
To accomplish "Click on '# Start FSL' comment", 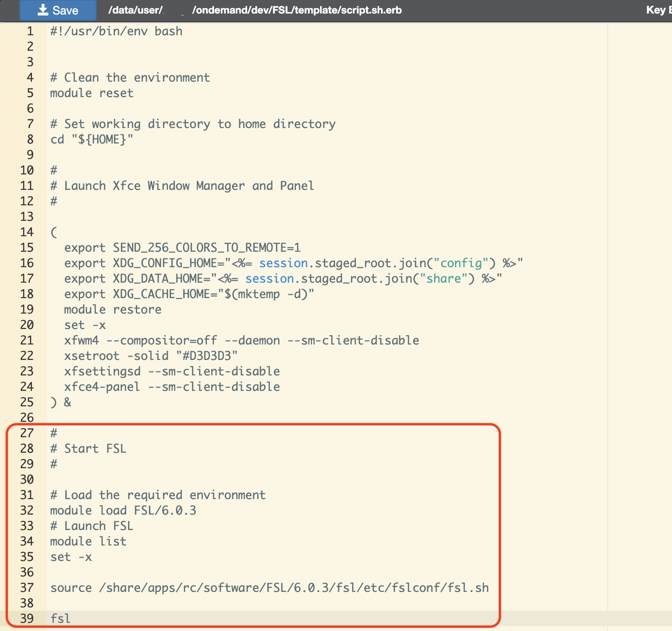I will coord(88,448).
